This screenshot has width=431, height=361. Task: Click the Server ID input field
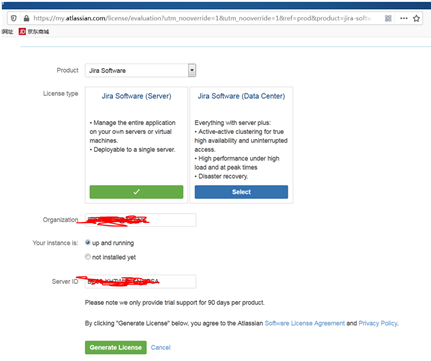pos(140,281)
